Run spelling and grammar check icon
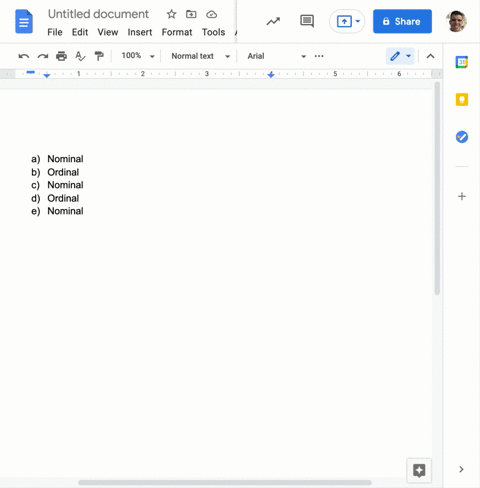Viewport: 480px width, 488px height. [80, 56]
